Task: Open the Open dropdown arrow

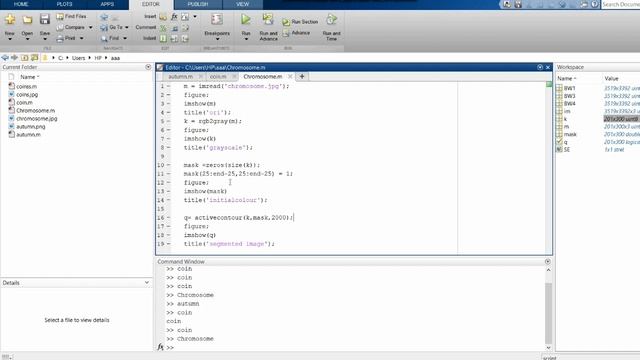Action: coord(27,39)
